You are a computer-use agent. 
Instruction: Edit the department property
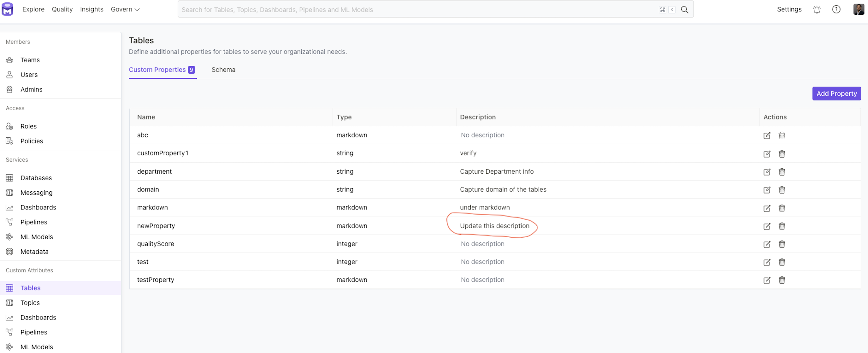[x=767, y=172]
